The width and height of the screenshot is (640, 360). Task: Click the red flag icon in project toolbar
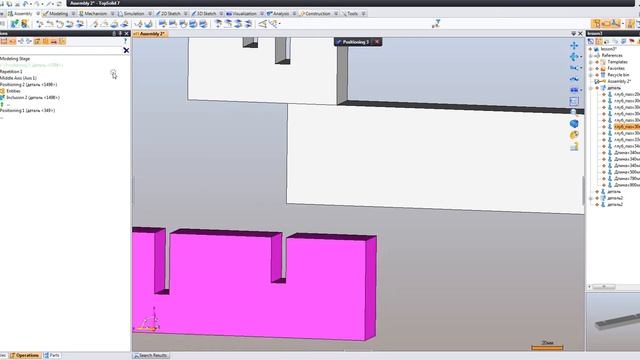tap(631, 42)
